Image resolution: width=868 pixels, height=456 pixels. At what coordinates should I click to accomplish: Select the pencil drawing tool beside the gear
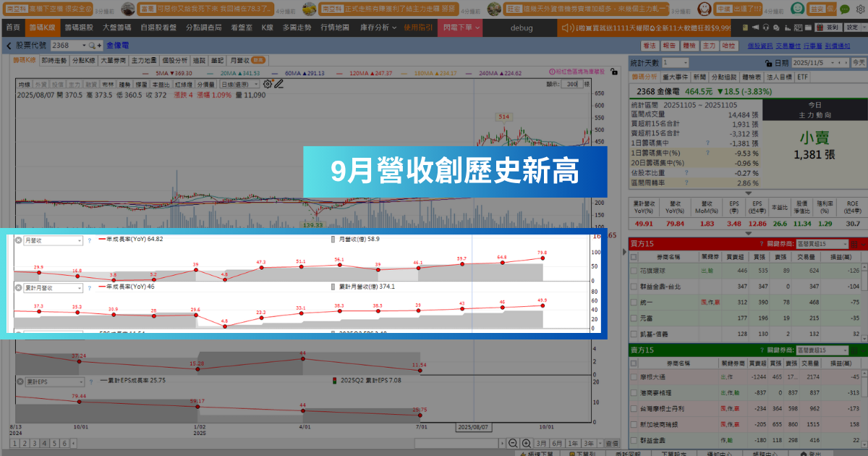[279, 85]
